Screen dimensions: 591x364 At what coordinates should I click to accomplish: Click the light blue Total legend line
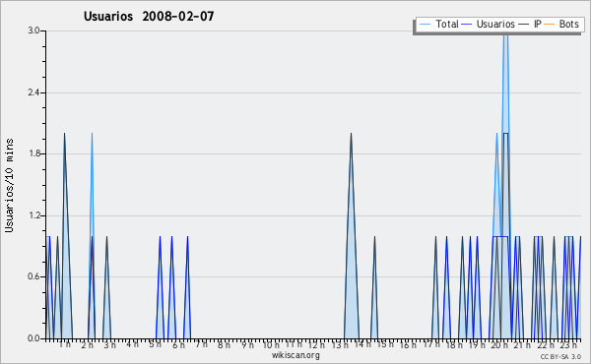(x=425, y=25)
